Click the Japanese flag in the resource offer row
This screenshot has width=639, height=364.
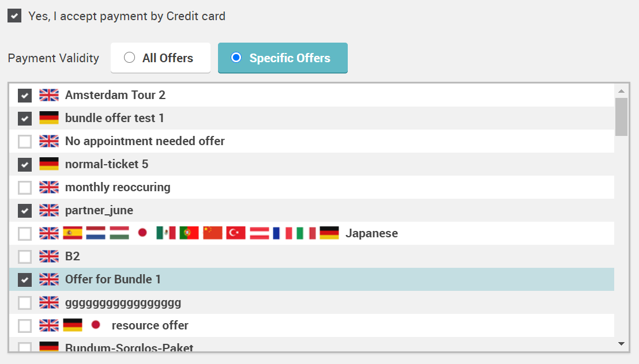(96, 325)
